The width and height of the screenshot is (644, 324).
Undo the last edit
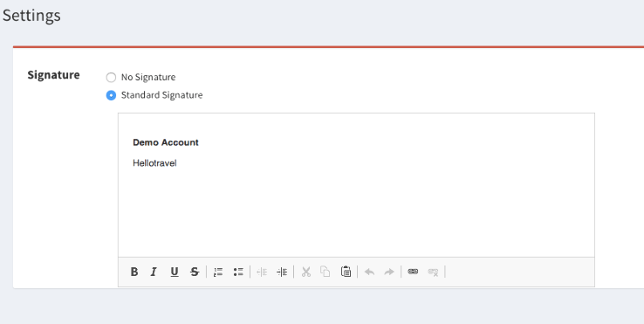click(x=369, y=272)
